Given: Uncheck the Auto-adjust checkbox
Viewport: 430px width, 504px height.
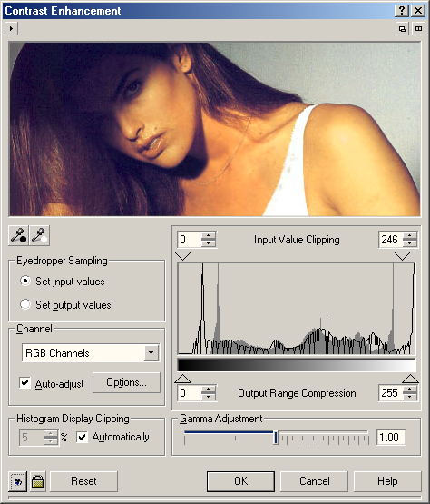Looking at the screenshot, I should click(25, 383).
